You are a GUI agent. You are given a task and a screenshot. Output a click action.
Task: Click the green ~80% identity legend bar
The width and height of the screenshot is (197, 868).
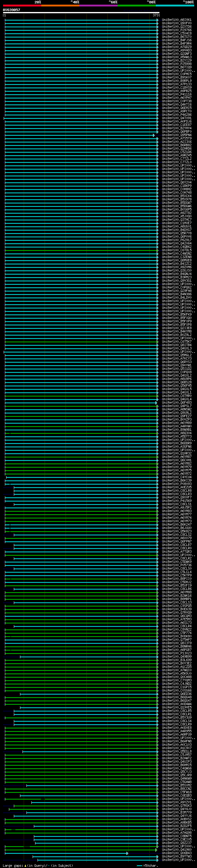pyautogui.click(x=137, y=6)
